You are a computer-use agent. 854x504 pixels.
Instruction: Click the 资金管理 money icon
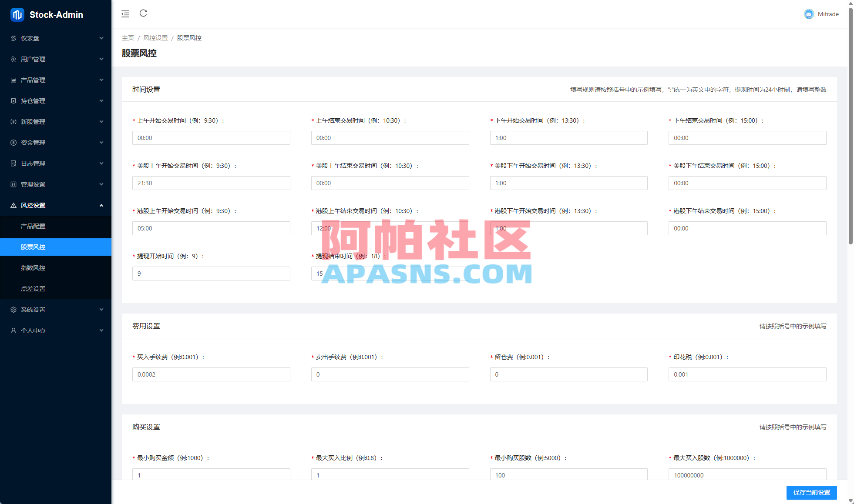click(x=13, y=142)
